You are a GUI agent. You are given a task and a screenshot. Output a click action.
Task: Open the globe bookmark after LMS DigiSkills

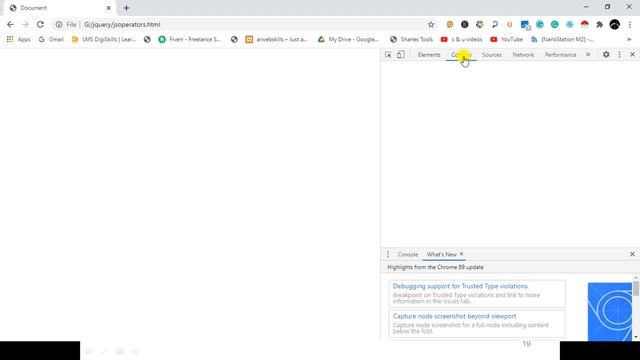pos(147,39)
